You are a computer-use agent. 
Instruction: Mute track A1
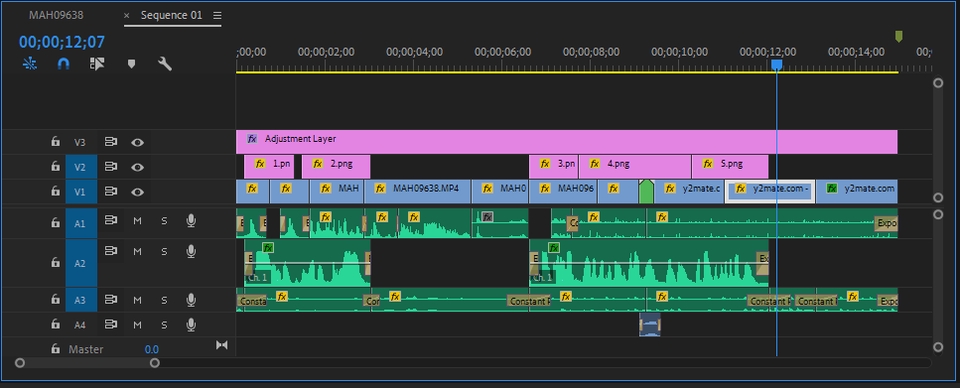[137, 220]
